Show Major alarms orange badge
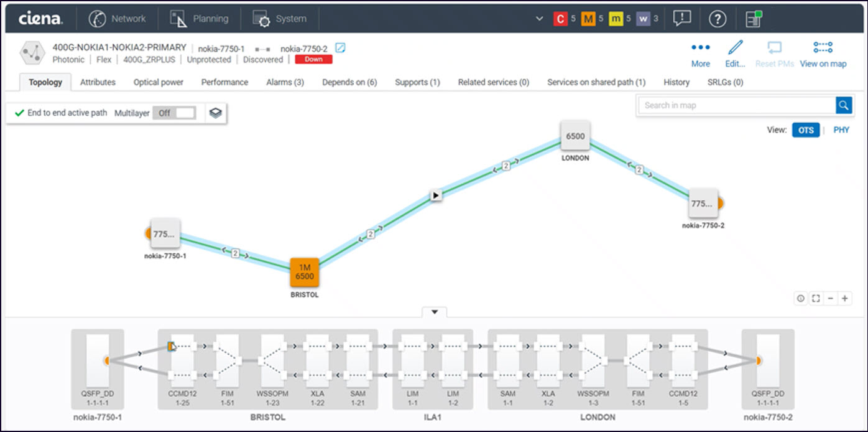868x432 pixels. 588,19
